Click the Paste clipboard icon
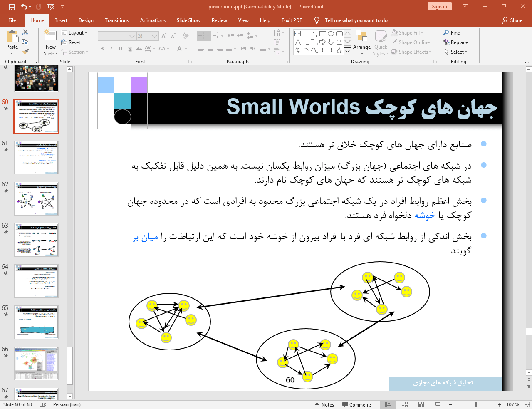Screen dimensions: 532x409 pos(12,37)
